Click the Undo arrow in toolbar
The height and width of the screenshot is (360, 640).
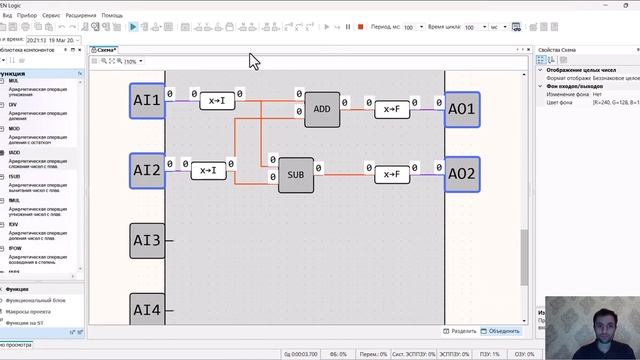pos(62,27)
